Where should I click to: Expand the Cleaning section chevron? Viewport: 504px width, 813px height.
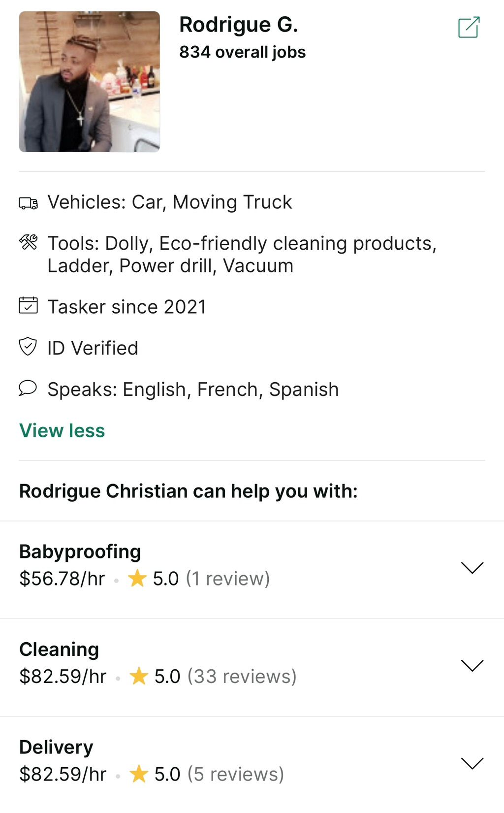point(472,665)
